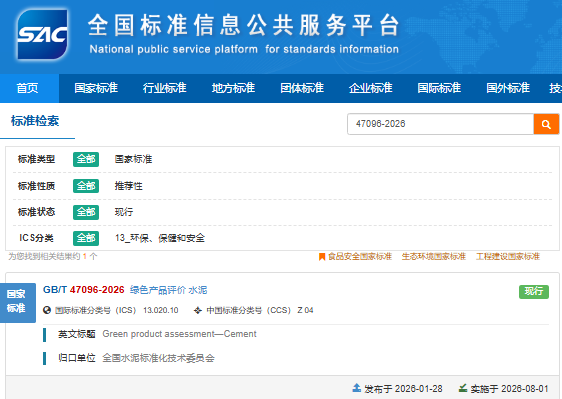Viewport: 562px width, 399px height.
Task: Click the CCS value Z 04
Action: click(305, 310)
